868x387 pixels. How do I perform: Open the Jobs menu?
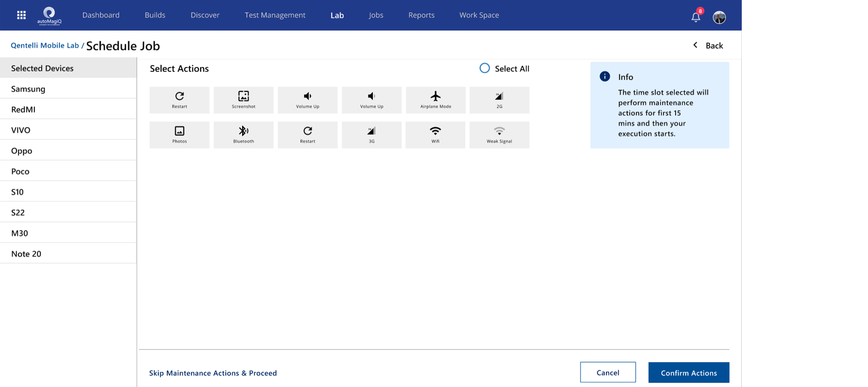(376, 15)
